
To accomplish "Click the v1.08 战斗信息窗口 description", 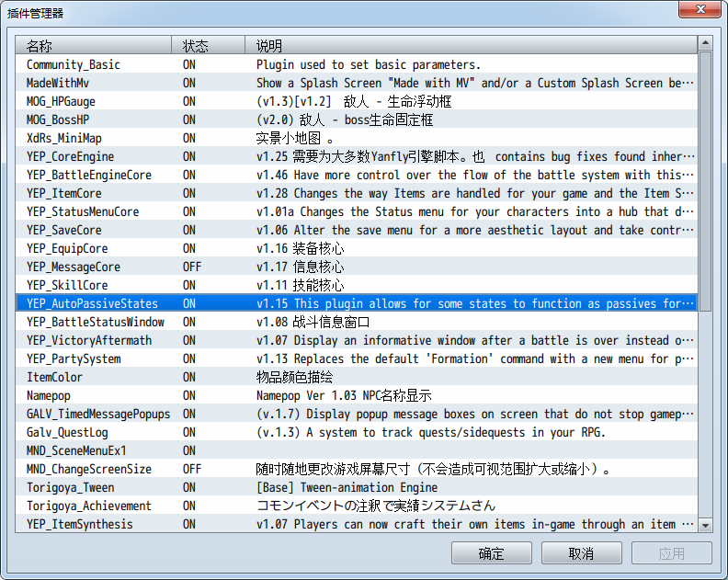I will tap(313, 322).
